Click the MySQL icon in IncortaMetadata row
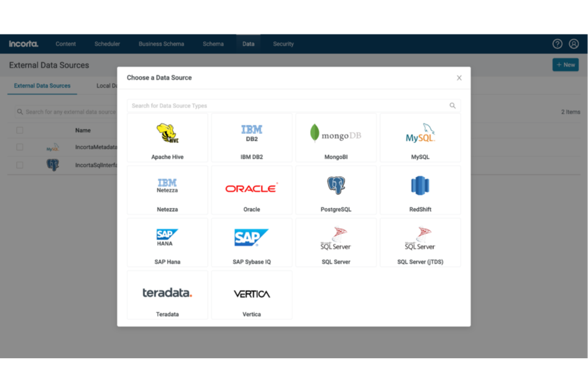Image resolution: width=588 pixels, height=392 pixels. (52, 147)
